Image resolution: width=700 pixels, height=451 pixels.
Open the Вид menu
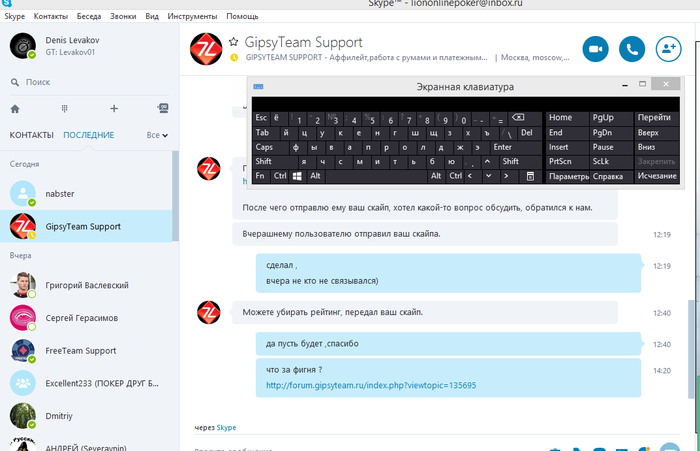(x=152, y=16)
